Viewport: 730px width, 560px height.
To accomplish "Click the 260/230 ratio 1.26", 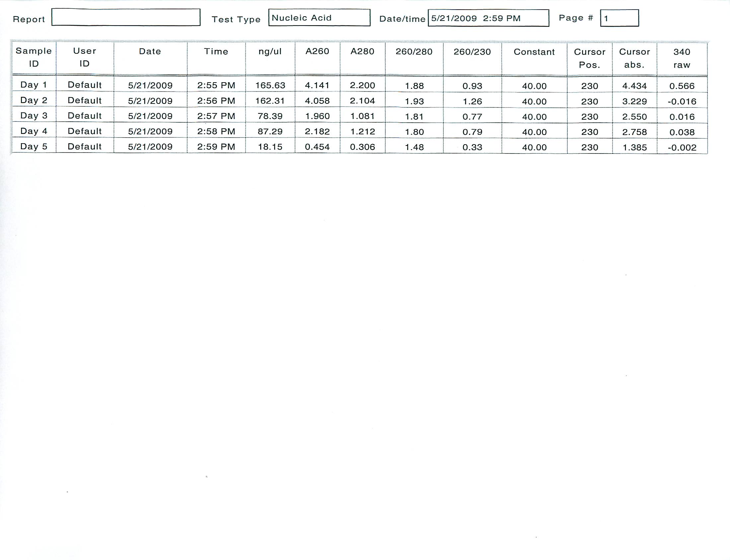I will pyautogui.click(x=473, y=101).
